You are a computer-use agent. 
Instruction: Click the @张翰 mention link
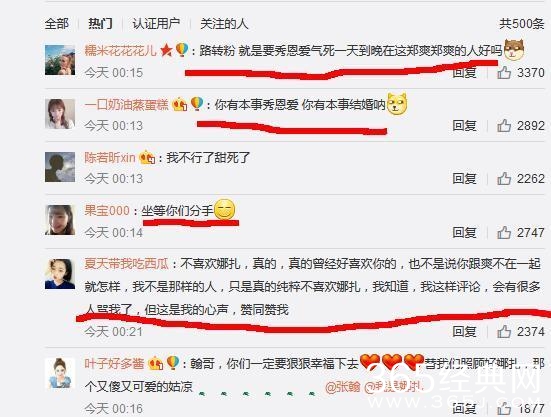(x=343, y=387)
